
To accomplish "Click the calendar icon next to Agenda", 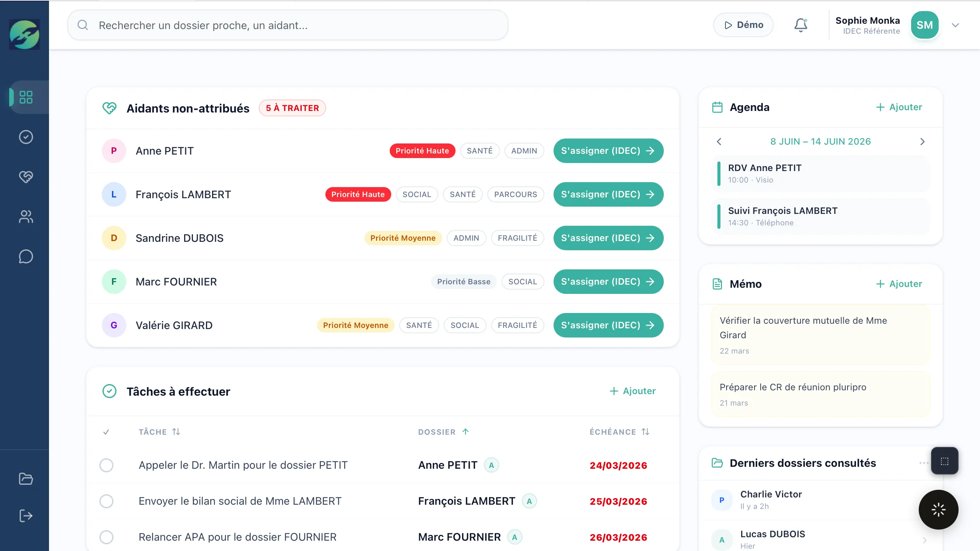I will pos(717,107).
